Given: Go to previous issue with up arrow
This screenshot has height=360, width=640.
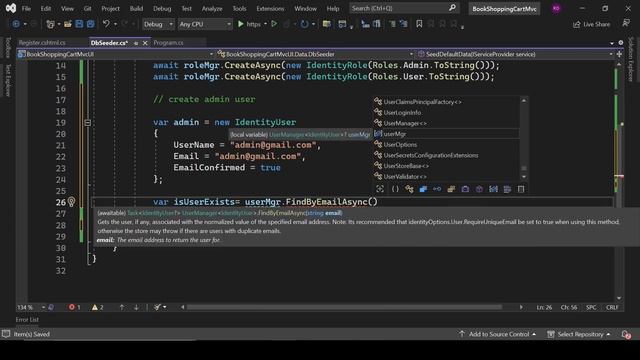Looking at the screenshot, I should point(122,307).
